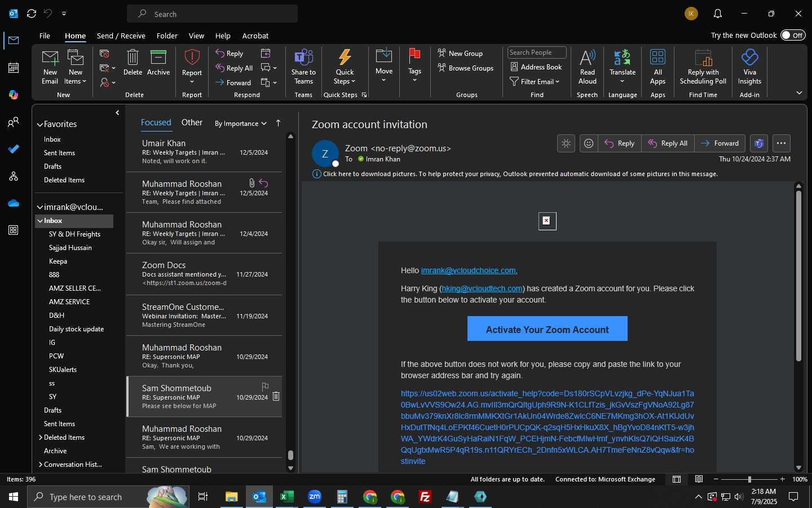Open Excel from the Windows taskbar
The image size is (812, 508).
click(x=287, y=497)
